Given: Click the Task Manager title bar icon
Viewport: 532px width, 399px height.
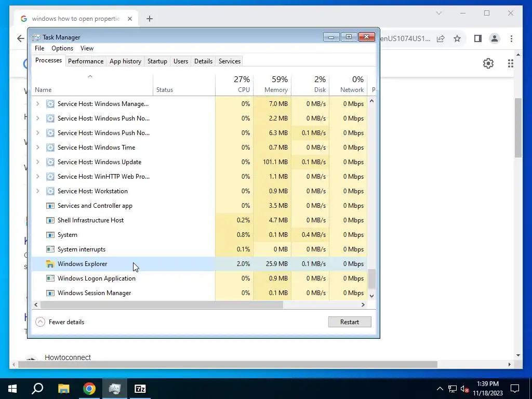Looking at the screenshot, I should [x=36, y=37].
